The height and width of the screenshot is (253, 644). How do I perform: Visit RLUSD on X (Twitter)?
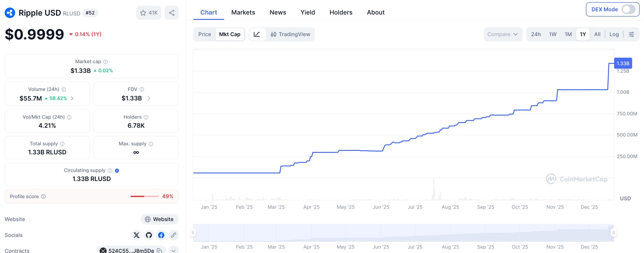[x=136, y=235]
